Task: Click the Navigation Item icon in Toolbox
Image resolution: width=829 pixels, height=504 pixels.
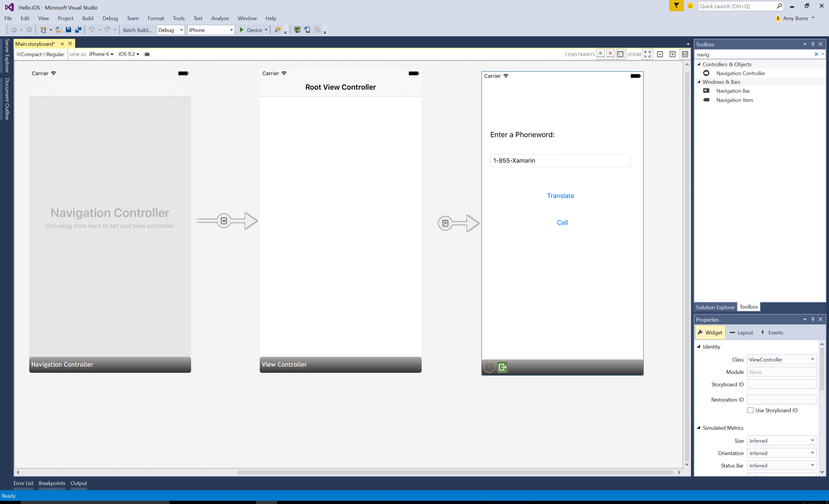Action: click(x=706, y=100)
